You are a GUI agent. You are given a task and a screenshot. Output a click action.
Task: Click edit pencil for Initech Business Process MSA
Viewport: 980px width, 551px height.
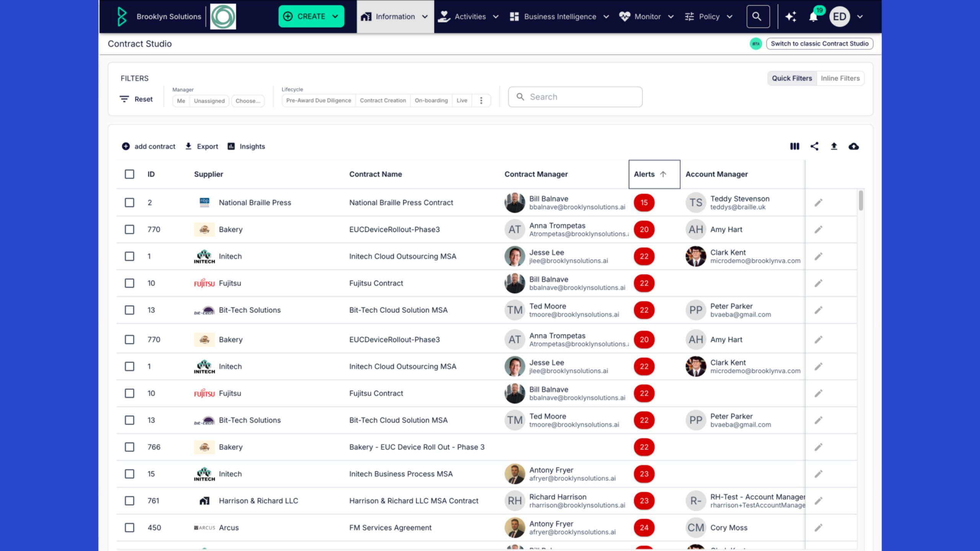818,474
